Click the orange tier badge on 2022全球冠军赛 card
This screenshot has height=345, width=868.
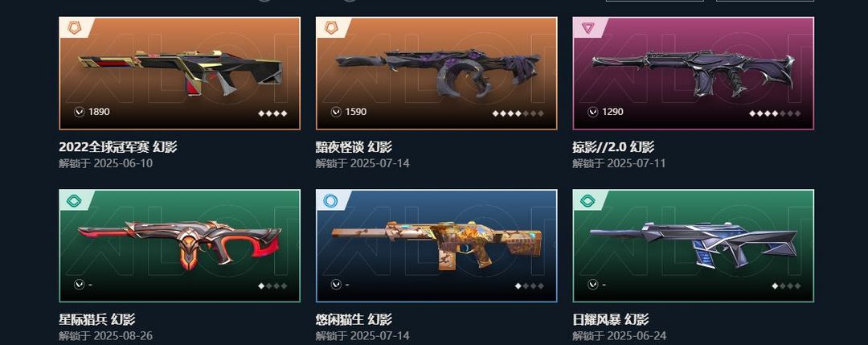74,27
